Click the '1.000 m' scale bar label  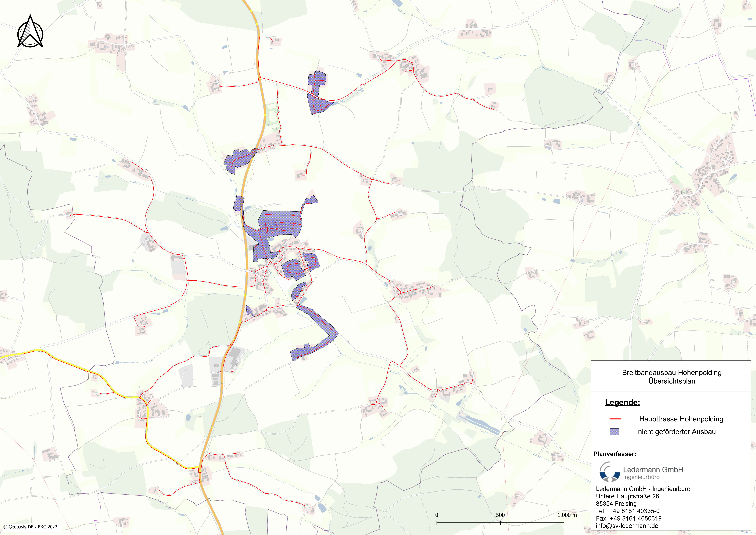pos(567,515)
